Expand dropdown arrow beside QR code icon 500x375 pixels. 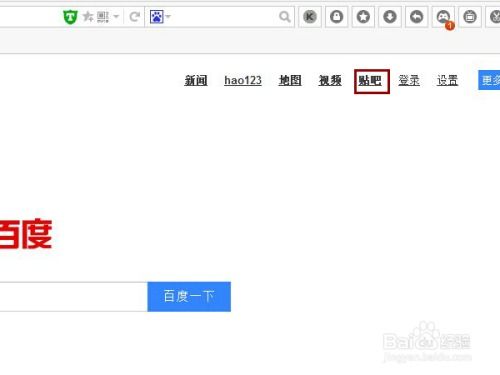[116, 16]
